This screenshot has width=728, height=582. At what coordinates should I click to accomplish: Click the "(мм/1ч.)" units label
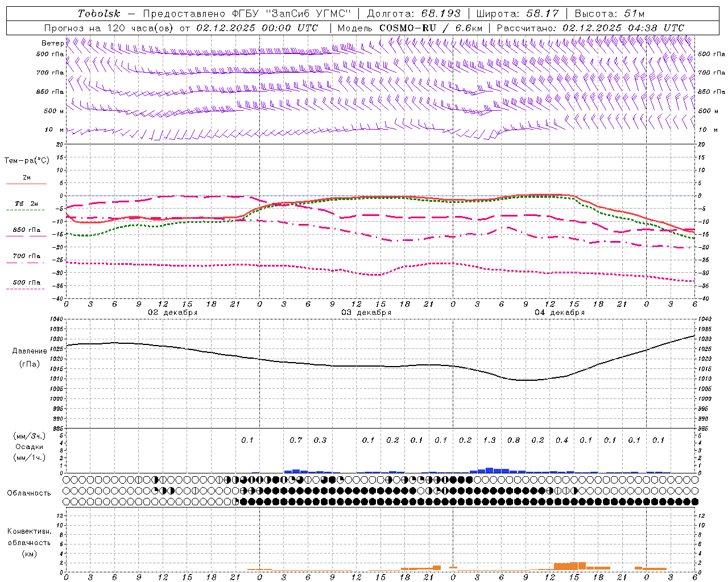[x=30, y=458]
